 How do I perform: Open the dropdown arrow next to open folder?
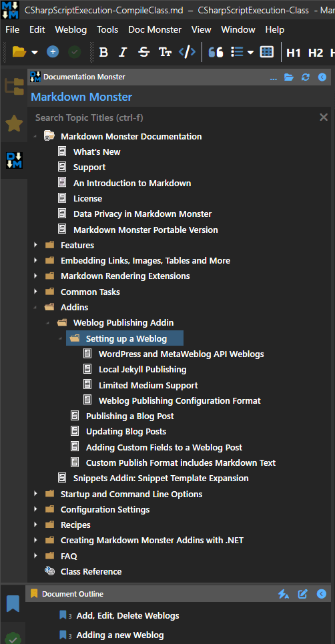pyautogui.click(x=35, y=52)
